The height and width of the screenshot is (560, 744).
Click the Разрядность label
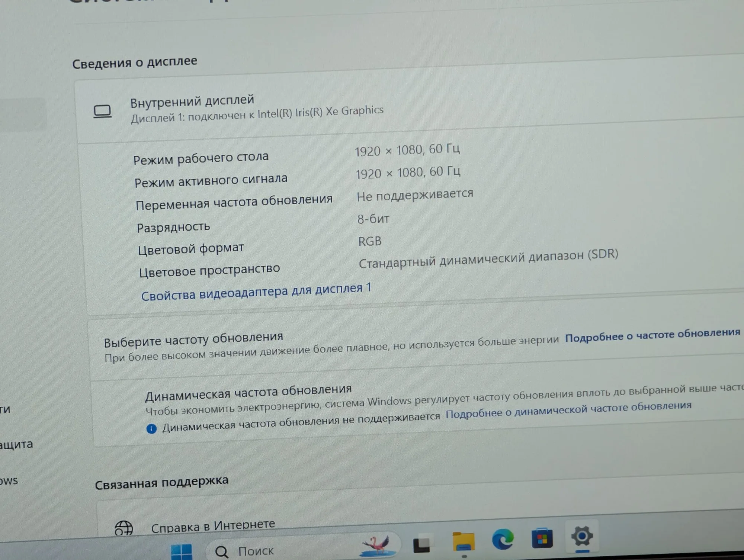(x=173, y=227)
